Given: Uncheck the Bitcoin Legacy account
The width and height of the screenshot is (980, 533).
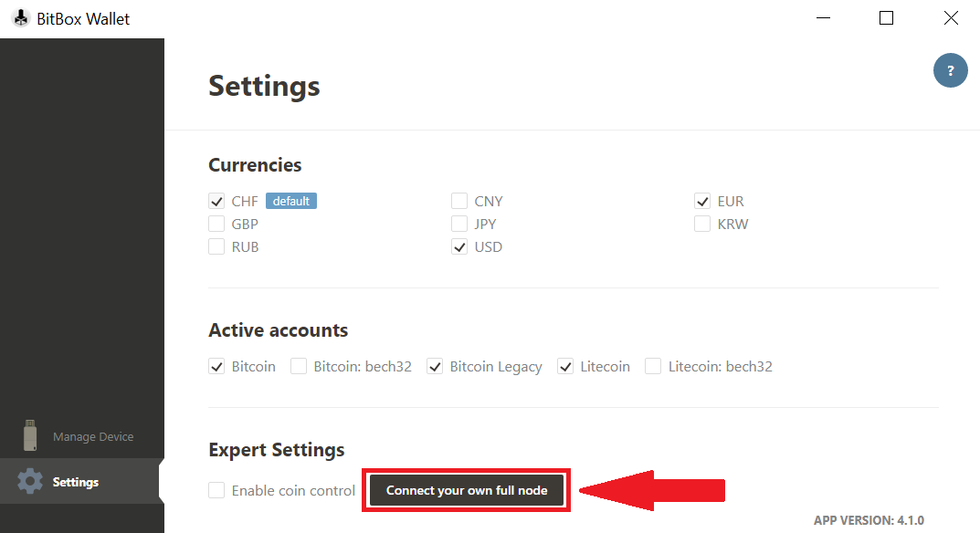Looking at the screenshot, I should pos(436,367).
